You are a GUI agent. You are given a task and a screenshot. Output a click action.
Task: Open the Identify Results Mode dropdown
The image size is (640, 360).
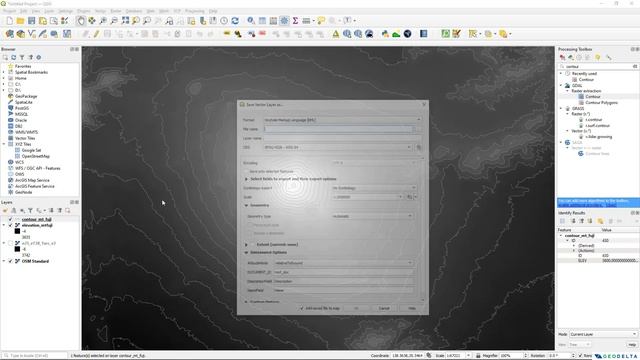[x=603, y=334]
